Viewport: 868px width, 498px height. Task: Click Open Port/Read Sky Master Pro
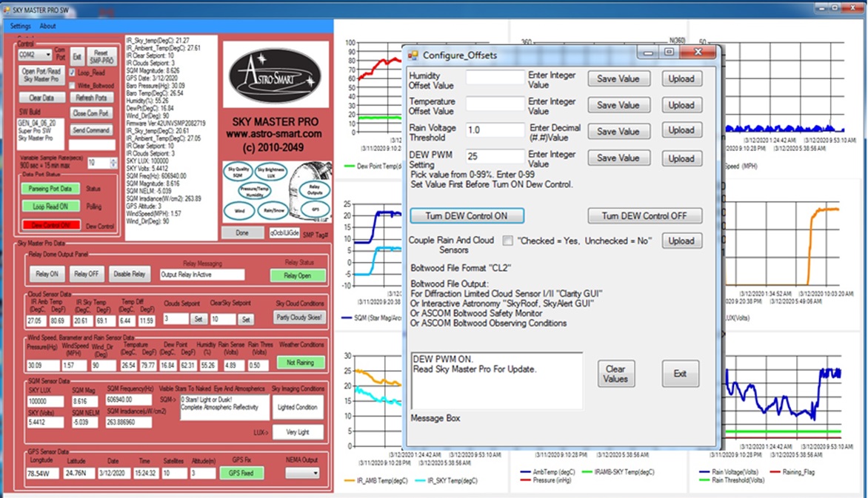(x=41, y=75)
